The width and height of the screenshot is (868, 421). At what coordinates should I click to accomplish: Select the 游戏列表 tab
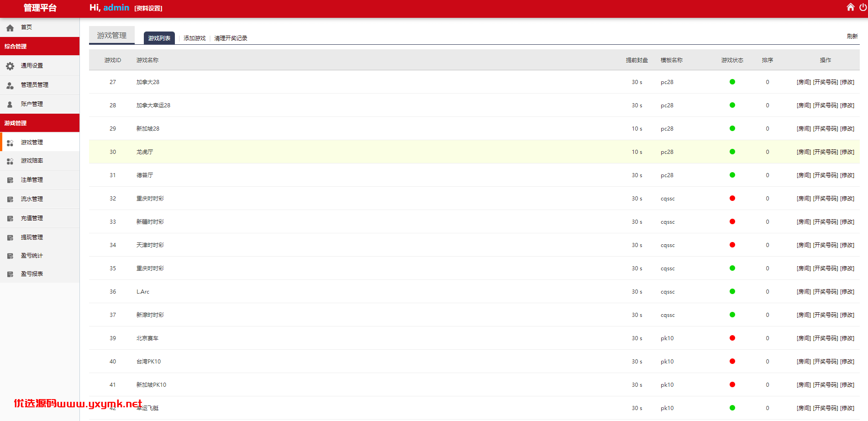159,38
